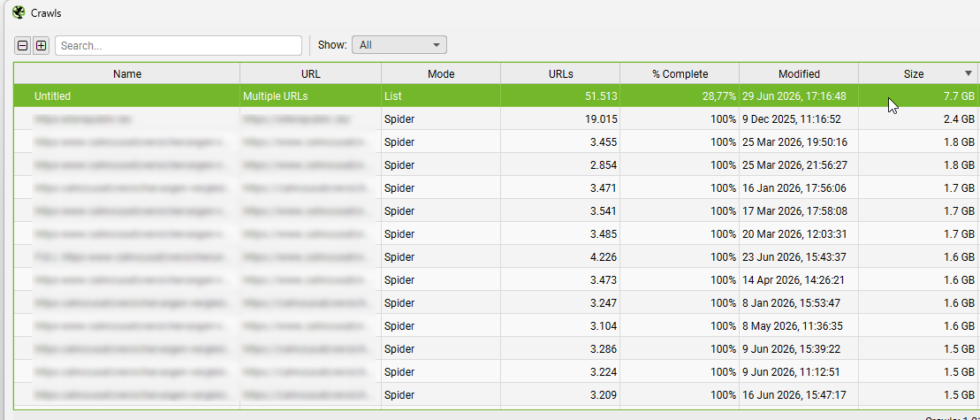Click the 16 Jun 2026, 15:47:17 date
Viewport: 980px width, 420px height.
pyautogui.click(x=794, y=394)
